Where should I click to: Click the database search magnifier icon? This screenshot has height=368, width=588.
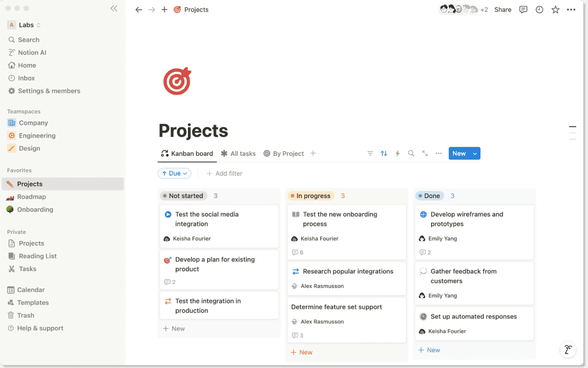[x=411, y=153]
